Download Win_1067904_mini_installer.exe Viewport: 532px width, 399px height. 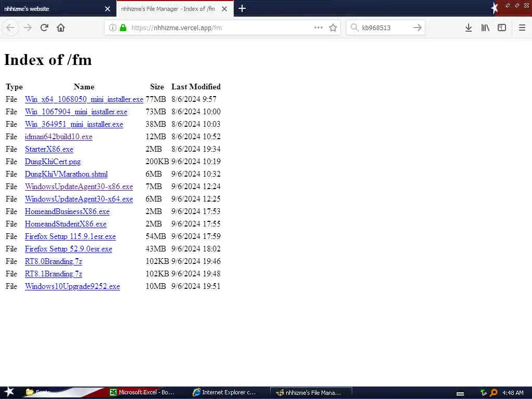(76, 112)
